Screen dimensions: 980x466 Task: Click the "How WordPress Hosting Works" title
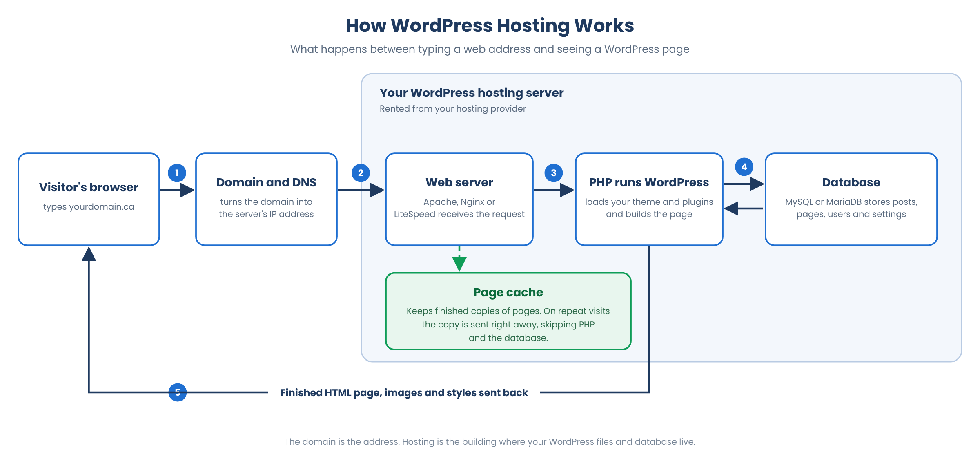pyautogui.click(x=490, y=26)
